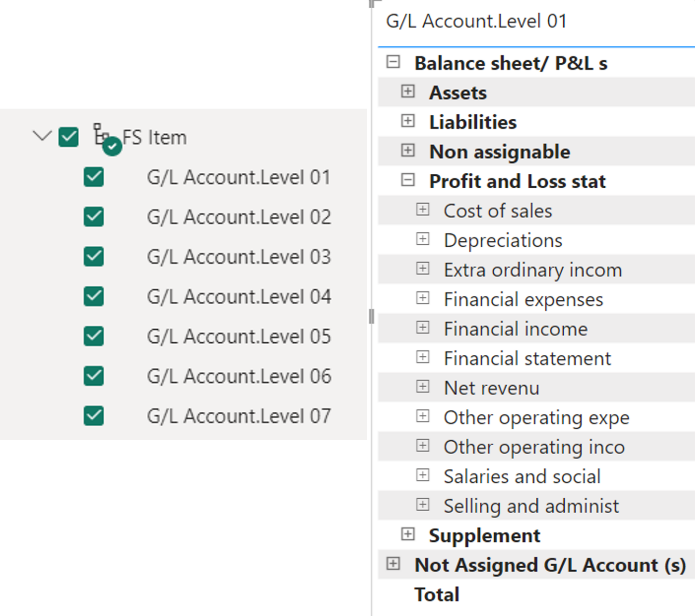Image resolution: width=695 pixels, height=616 pixels.
Task: Select Not Assigned G/L Account (s) label
Action: pos(550,565)
